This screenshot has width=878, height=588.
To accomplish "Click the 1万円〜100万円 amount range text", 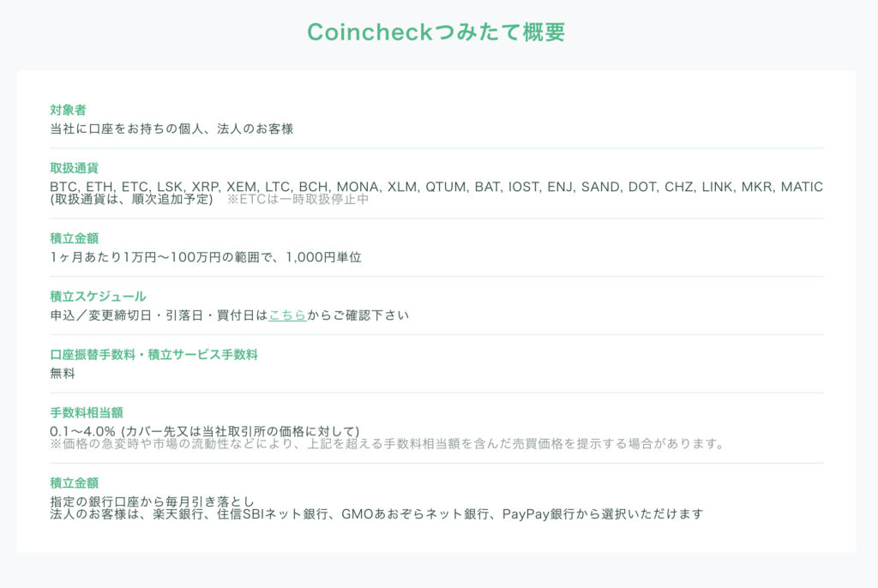I will [x=206, y=258].
